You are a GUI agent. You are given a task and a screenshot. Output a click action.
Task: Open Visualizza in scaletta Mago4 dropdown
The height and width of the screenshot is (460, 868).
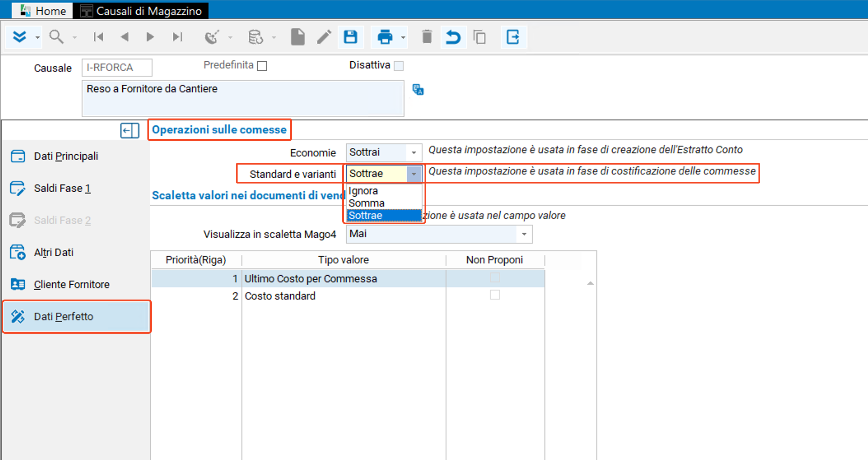tap(524, 234)
